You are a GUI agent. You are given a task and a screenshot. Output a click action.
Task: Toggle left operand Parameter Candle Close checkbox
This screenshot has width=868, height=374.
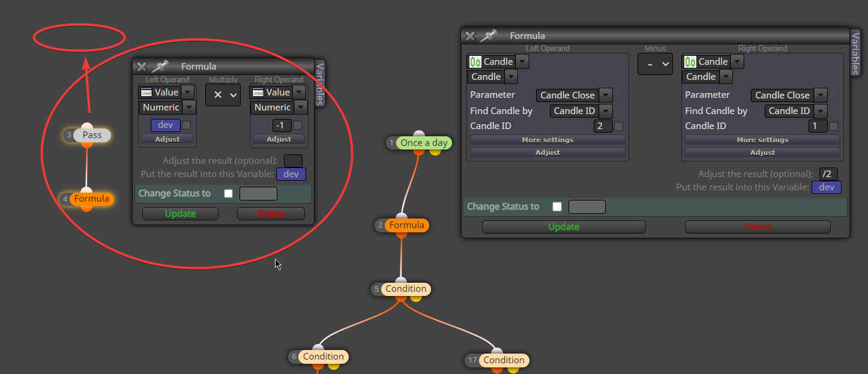click(x=619, y=95)
